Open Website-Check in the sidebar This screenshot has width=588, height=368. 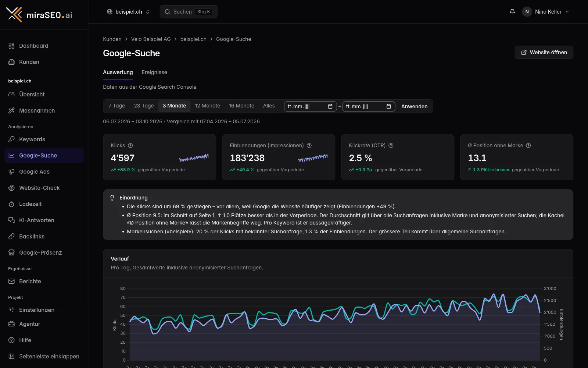[44, 188]
